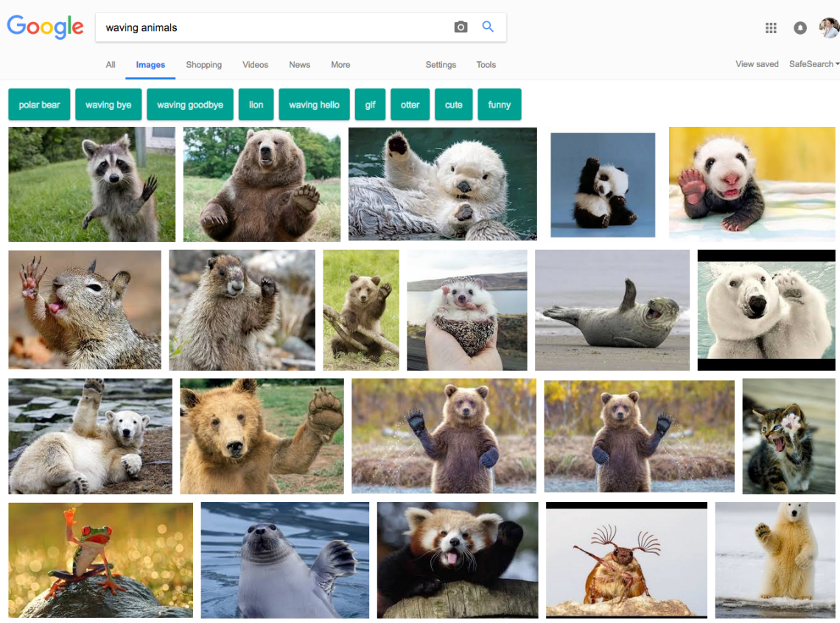Open the waving raccoon thumbnail
This screenshot has height=623, width=840.
[x=91, y=184]
